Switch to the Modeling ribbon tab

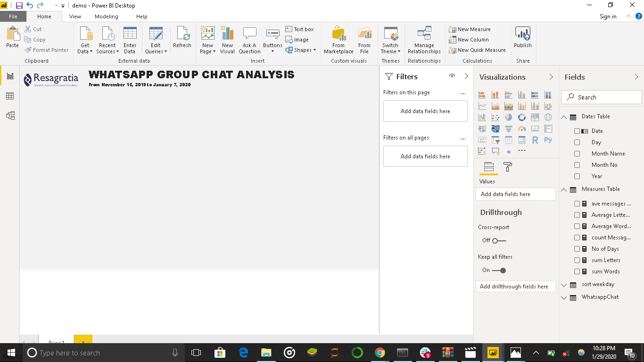click(x=107, y=16)
